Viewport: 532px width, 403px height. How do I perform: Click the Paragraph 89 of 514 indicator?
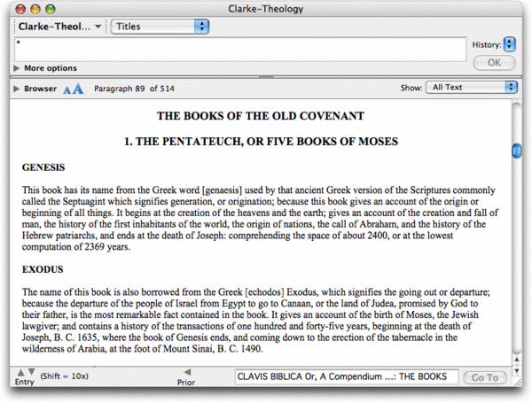[x=134, y=89]
